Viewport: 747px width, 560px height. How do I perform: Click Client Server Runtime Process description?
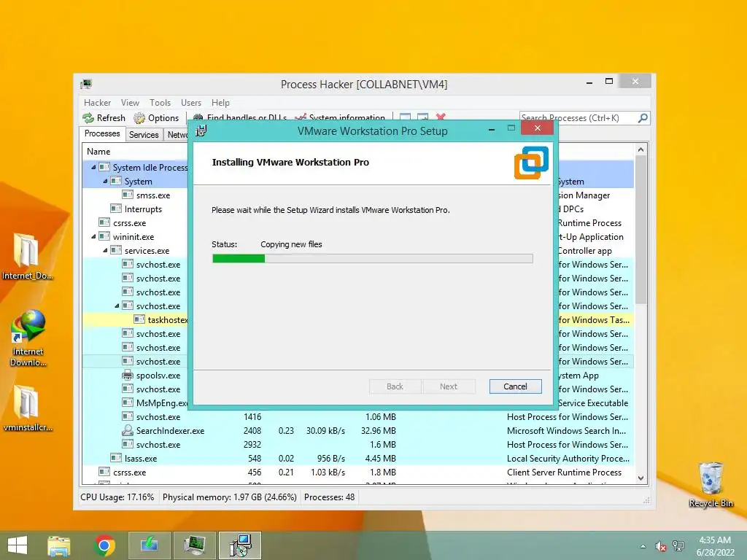point(564,472)
